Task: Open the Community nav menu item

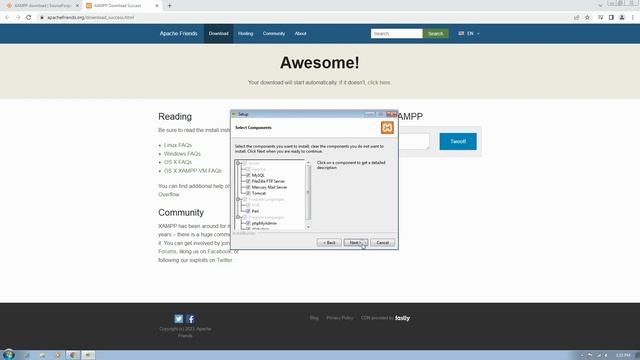Action: click(273, 33)
